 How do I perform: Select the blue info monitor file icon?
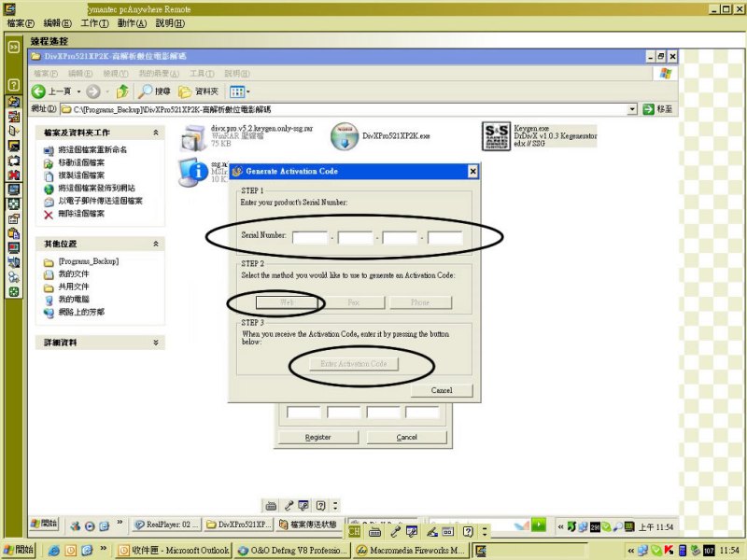[193, 172]
